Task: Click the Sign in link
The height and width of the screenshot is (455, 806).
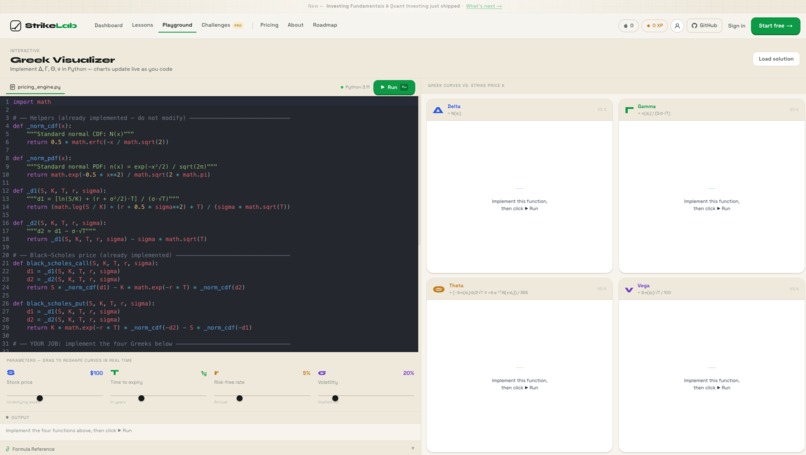Action: pos(736,26)
